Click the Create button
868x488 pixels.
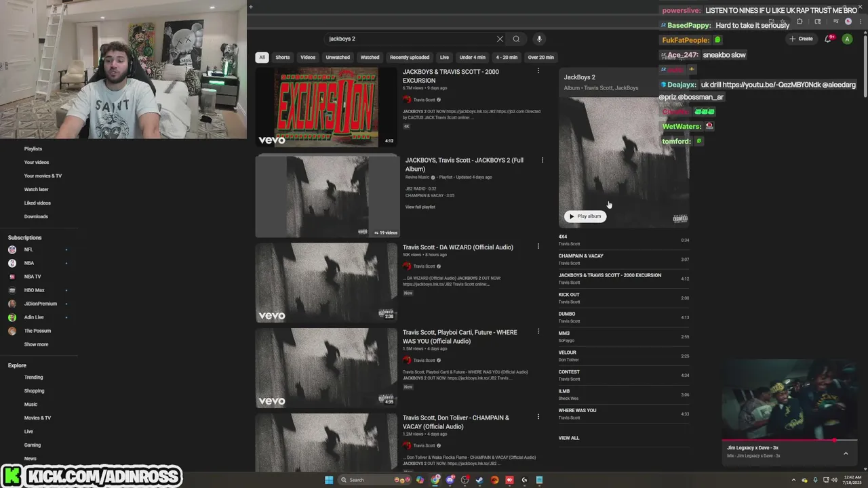click(801, 39)
